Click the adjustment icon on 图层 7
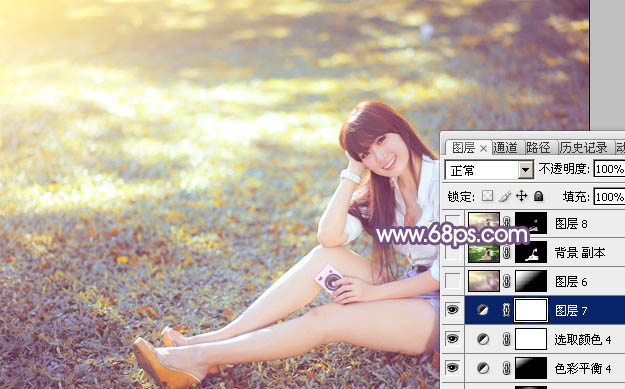 (482, 310)
